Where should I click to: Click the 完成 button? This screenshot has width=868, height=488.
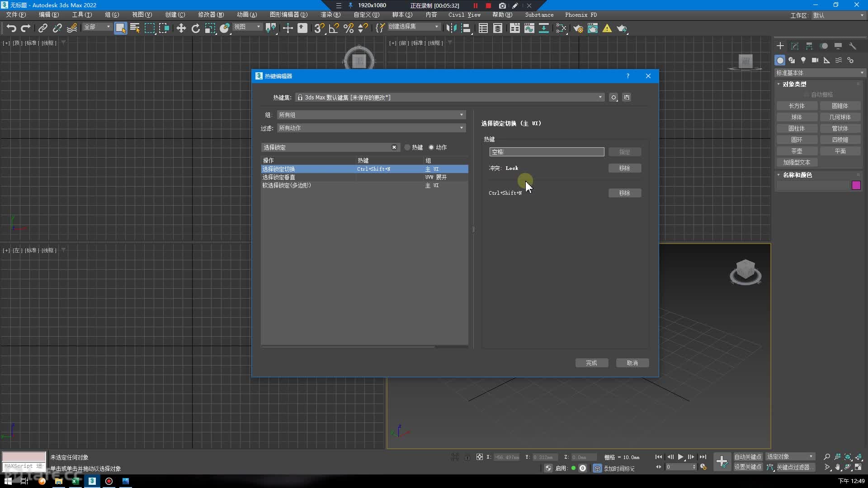[591, 363]
